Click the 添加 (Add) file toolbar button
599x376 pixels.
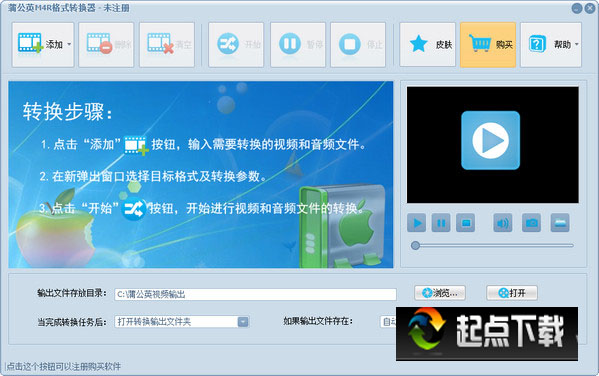(x=43, y=45)
